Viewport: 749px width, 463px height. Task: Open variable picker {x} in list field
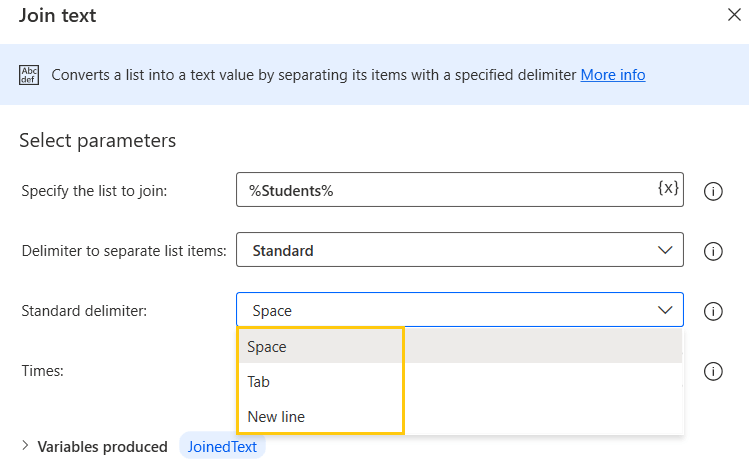(668, 187)
